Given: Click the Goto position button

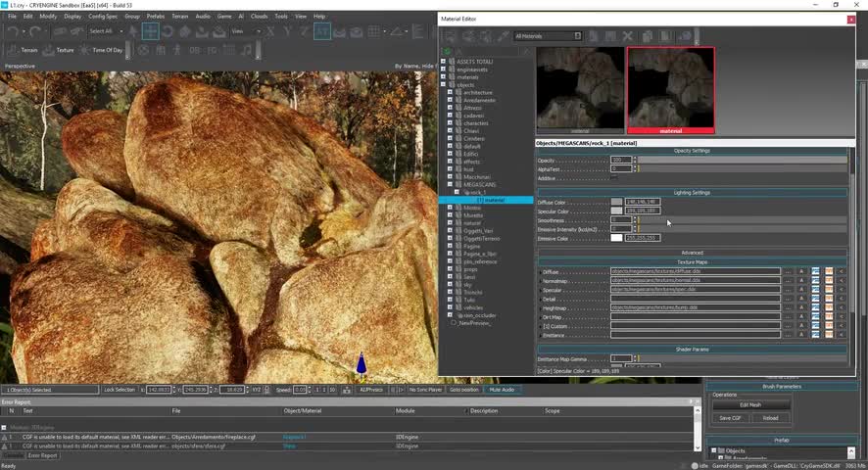Looking at the screenshot, I should (x=466, y=390).
